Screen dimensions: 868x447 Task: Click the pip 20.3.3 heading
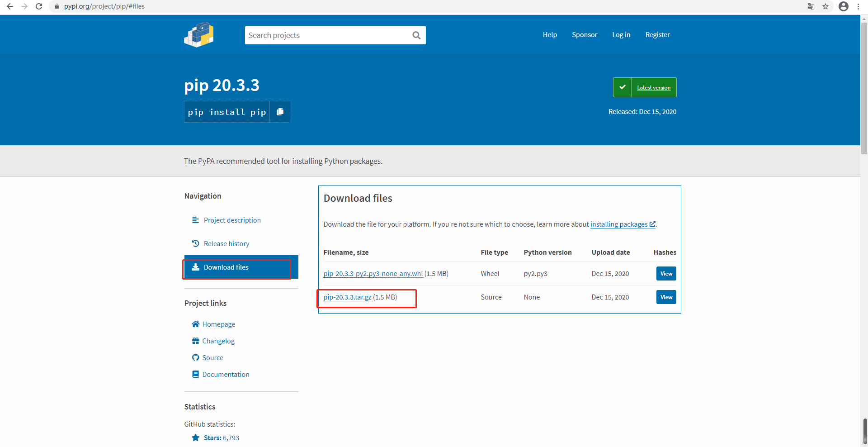pyautogui.click(x=222, y=85)
